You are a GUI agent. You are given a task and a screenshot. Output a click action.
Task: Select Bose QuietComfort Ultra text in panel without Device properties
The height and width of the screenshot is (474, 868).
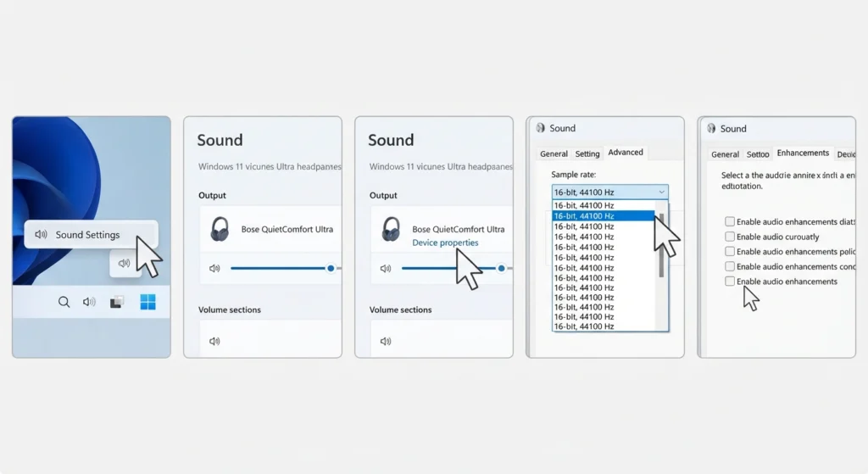coord(287,229)
